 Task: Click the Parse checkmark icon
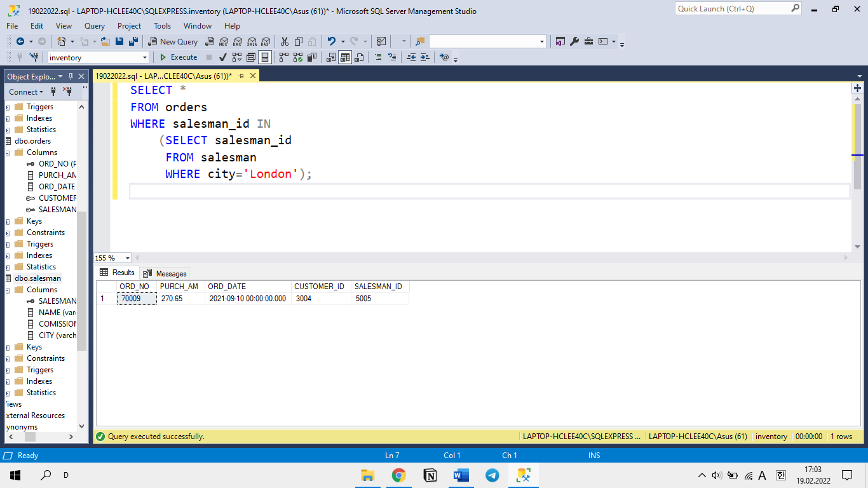(x=222, y=57)
